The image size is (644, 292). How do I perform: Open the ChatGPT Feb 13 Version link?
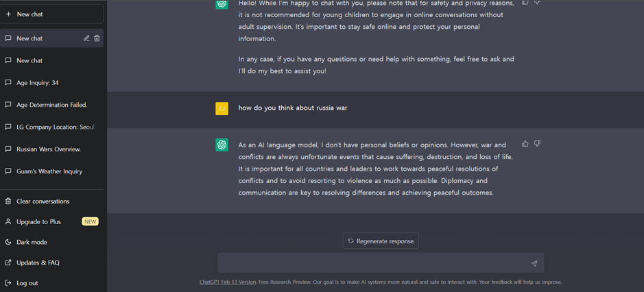[228, 282]
